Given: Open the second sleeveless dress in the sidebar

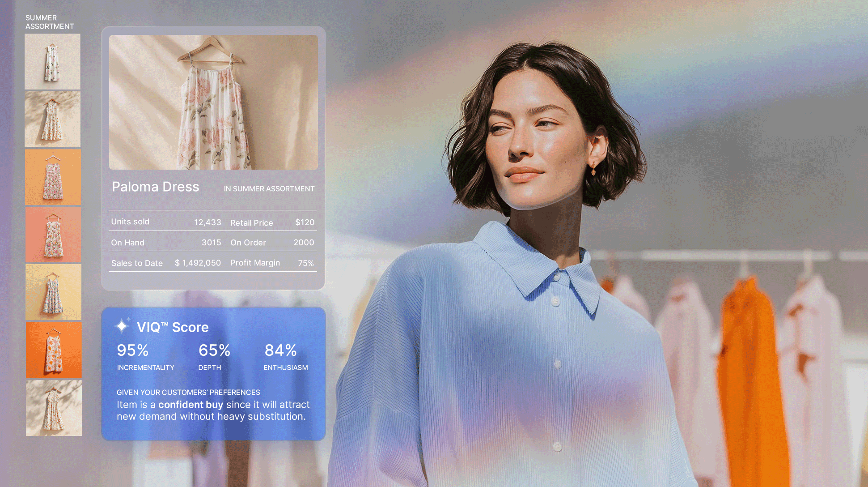Looking at the screenshot, I should 52,119.
